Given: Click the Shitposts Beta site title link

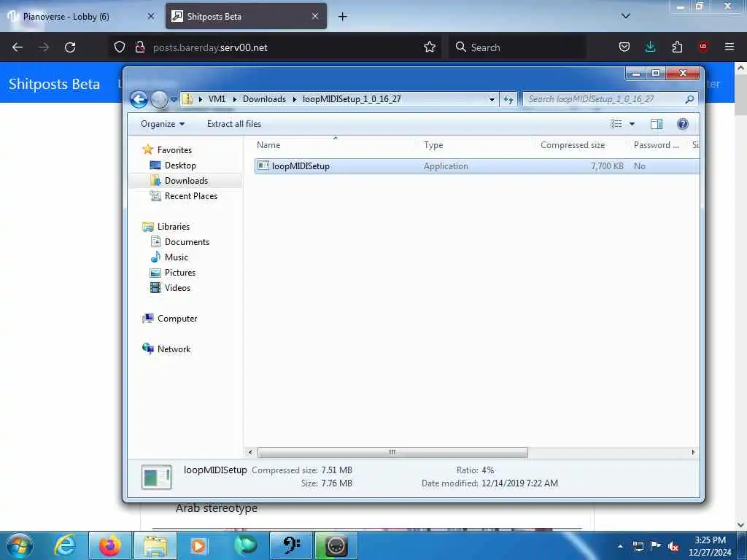Looking at the screenshot, I should (x=54, y=84).
